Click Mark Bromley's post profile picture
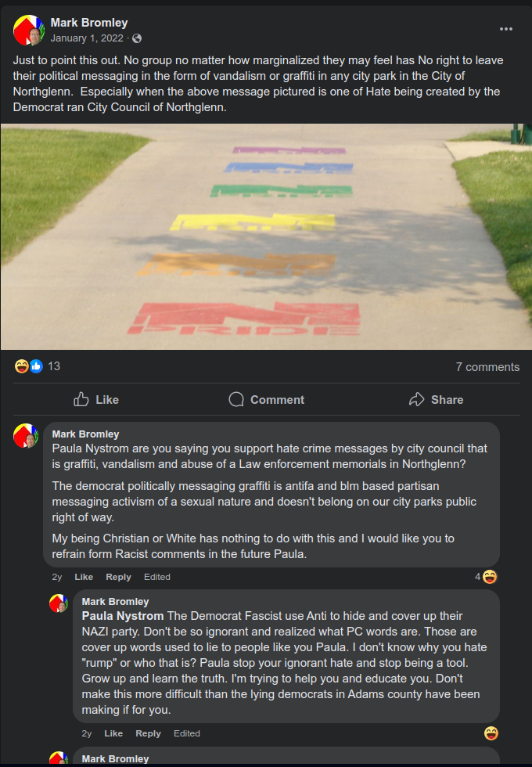Screen dimensions: 532x767 point(28,30)
